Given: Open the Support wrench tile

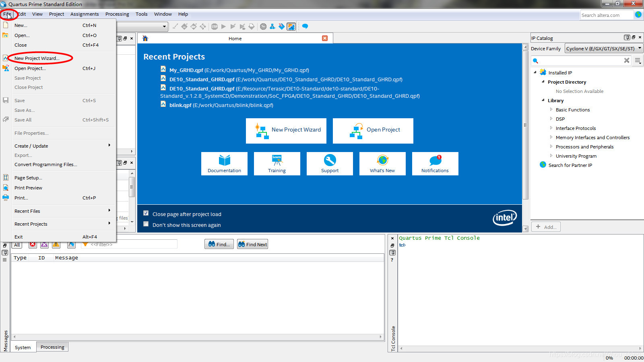Looking at the screenshot, I should [x=330, y=164].
